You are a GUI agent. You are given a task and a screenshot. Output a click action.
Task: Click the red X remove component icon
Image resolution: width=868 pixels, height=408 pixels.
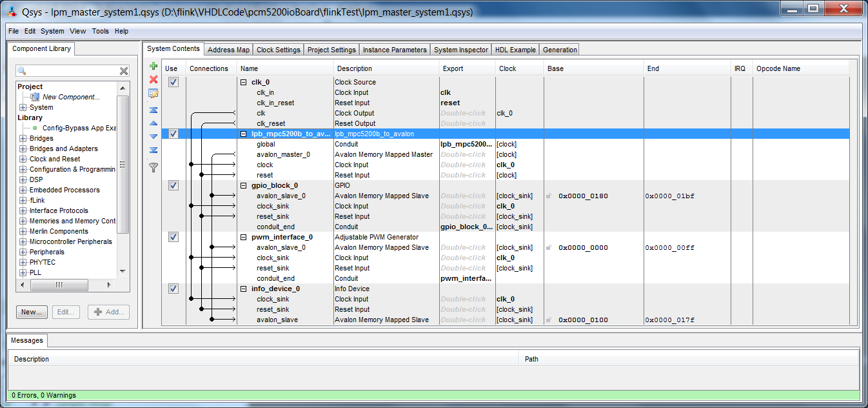153,79
